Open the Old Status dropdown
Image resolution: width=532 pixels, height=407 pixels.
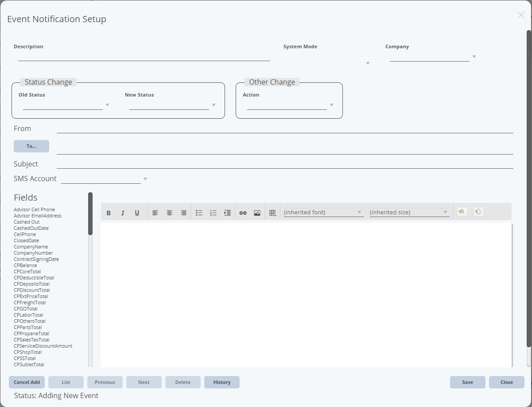(x=107, y=105)
